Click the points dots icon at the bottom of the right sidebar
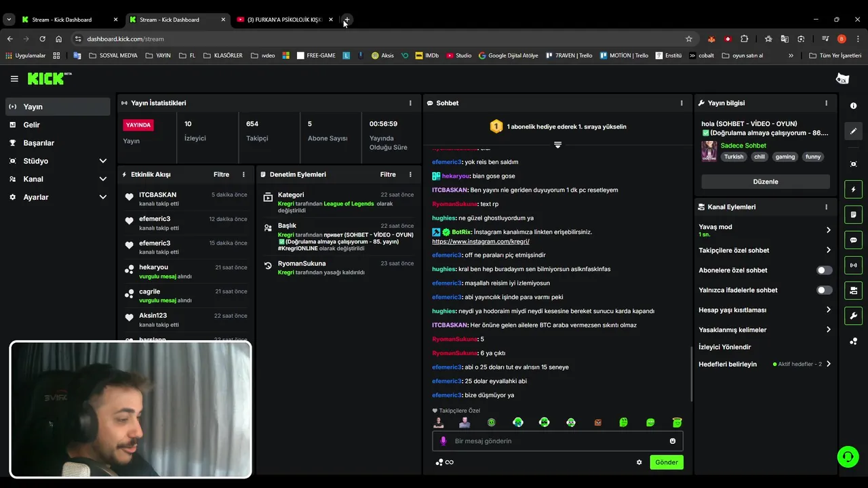Image resolution: width=868 pixels, height=488 pixels. click(x=853, y=341)
